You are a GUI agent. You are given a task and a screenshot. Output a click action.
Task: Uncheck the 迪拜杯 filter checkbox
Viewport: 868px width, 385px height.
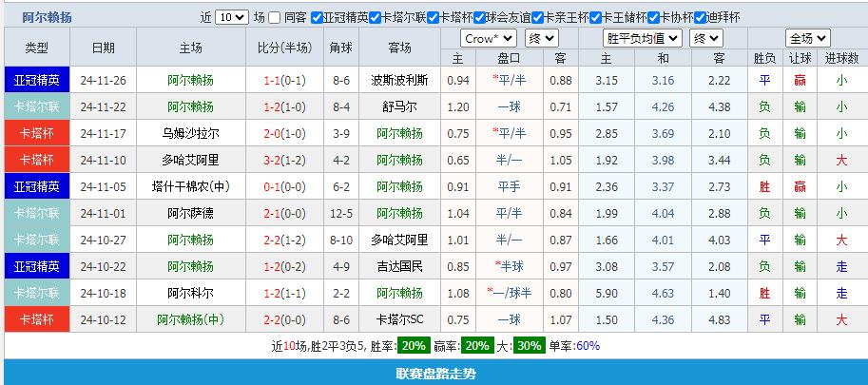(x=700, y=17)
